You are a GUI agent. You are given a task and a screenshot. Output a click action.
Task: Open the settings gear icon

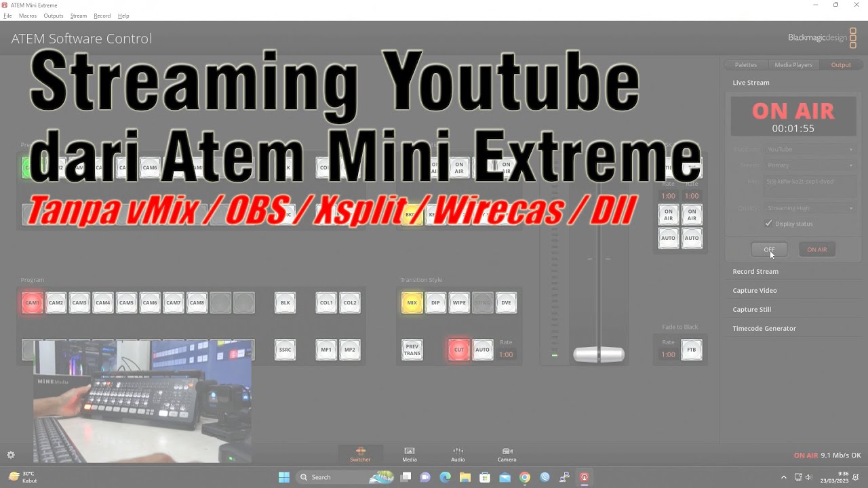click(11, 455)
